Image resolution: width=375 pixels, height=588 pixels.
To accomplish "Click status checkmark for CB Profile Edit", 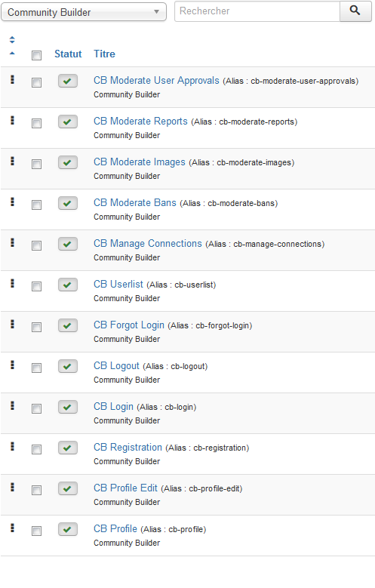I will tap(67, 489).
